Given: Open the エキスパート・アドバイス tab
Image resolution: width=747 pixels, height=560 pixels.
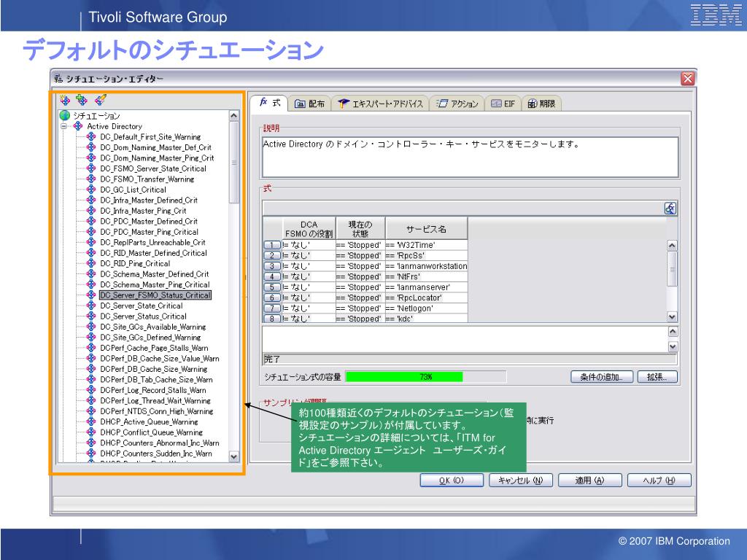Looking at the screenshot, I should 380,104.
